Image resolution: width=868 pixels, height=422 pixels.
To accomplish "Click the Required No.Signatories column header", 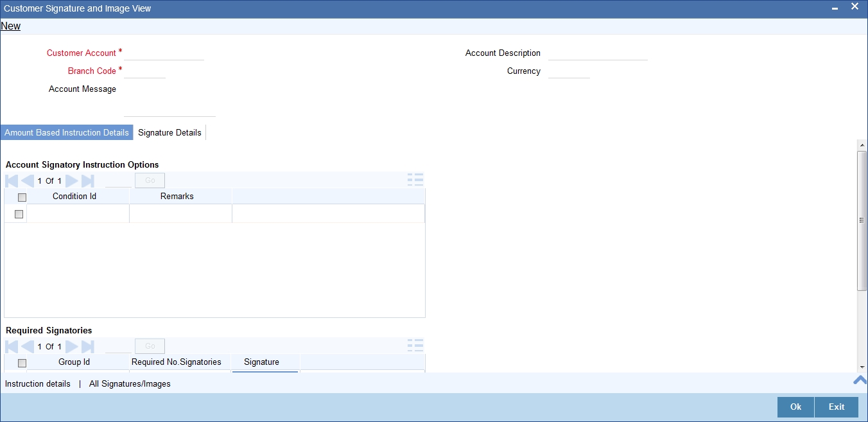I will tap(177, 362).
